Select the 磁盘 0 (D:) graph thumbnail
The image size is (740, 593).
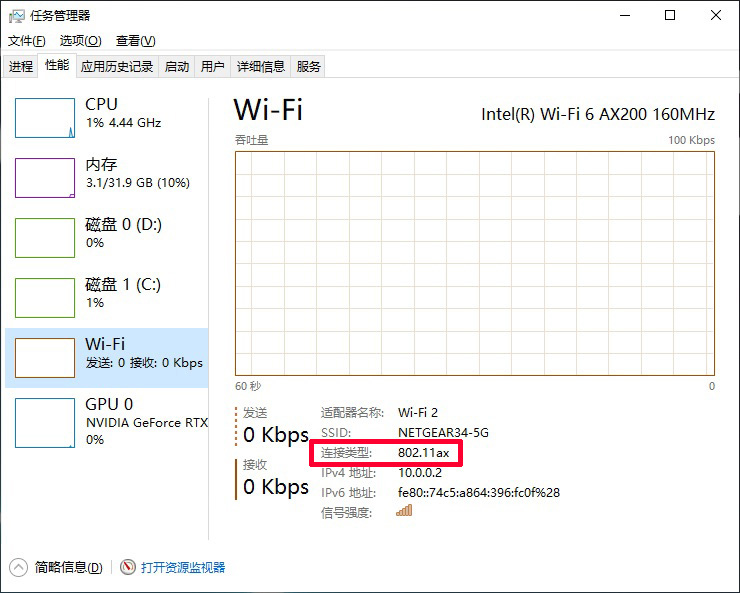[x=45, y=238]
